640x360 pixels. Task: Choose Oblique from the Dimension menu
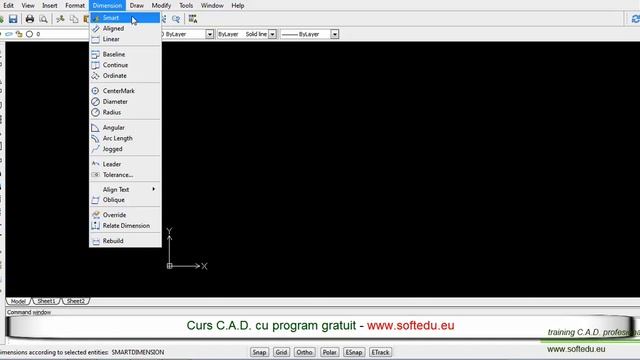[125, 200]
